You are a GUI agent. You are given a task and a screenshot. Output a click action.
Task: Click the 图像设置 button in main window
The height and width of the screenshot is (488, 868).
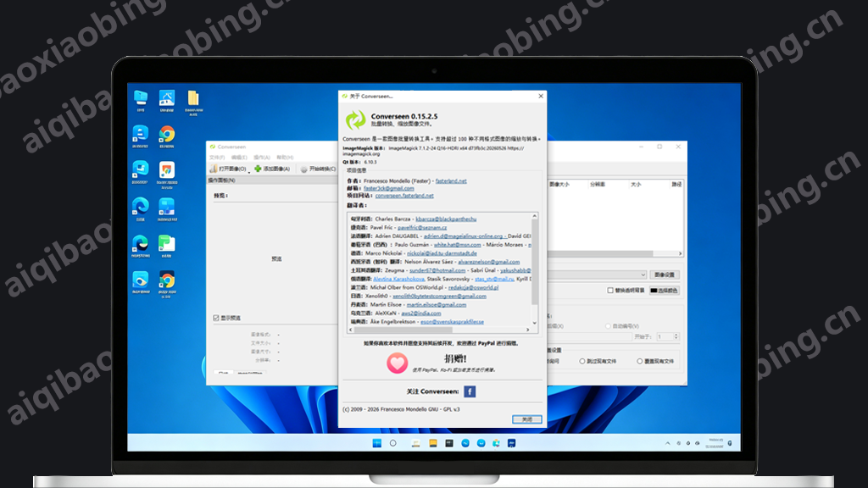point(665,275)
